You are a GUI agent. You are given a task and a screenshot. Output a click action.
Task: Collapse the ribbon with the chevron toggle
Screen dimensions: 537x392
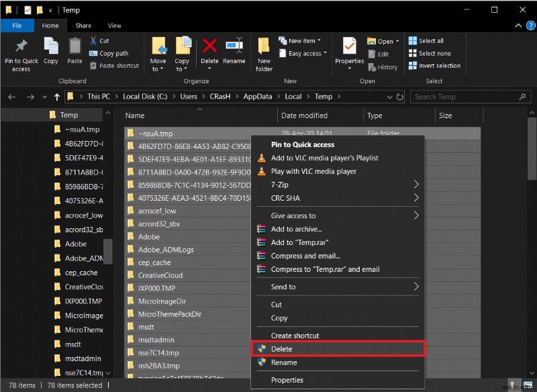pyautogui.click(x=518, y=26)
